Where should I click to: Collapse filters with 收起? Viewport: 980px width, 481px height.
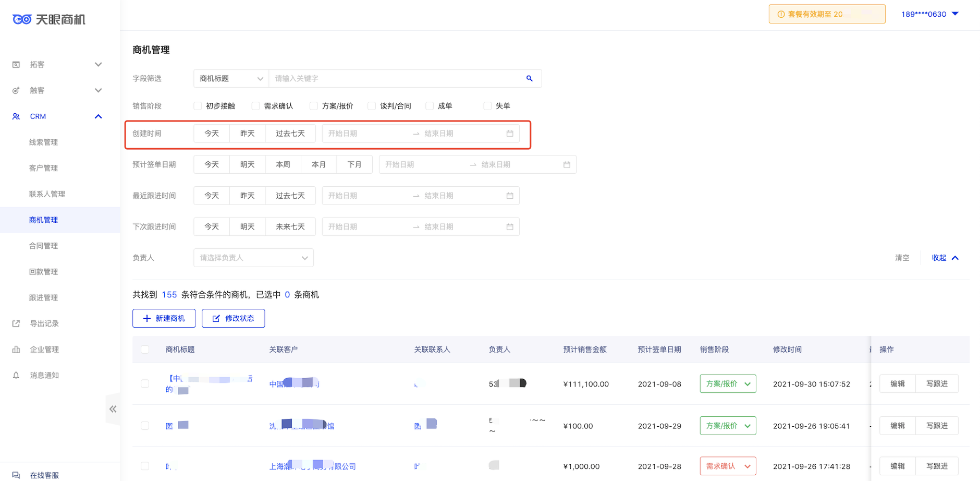(x=945, y=258)
